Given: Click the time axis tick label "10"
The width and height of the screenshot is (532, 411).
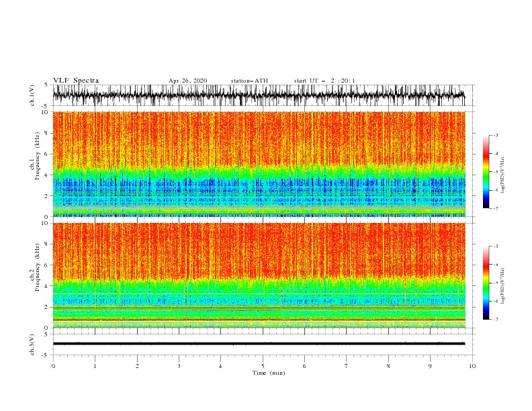Looking at the screenshot, I should (x=472, y=366).
